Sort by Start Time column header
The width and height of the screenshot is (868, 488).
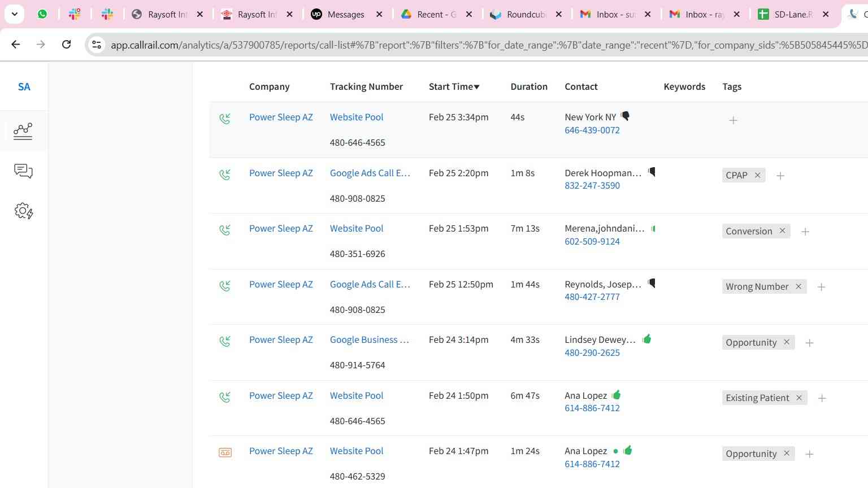[454, 86]
